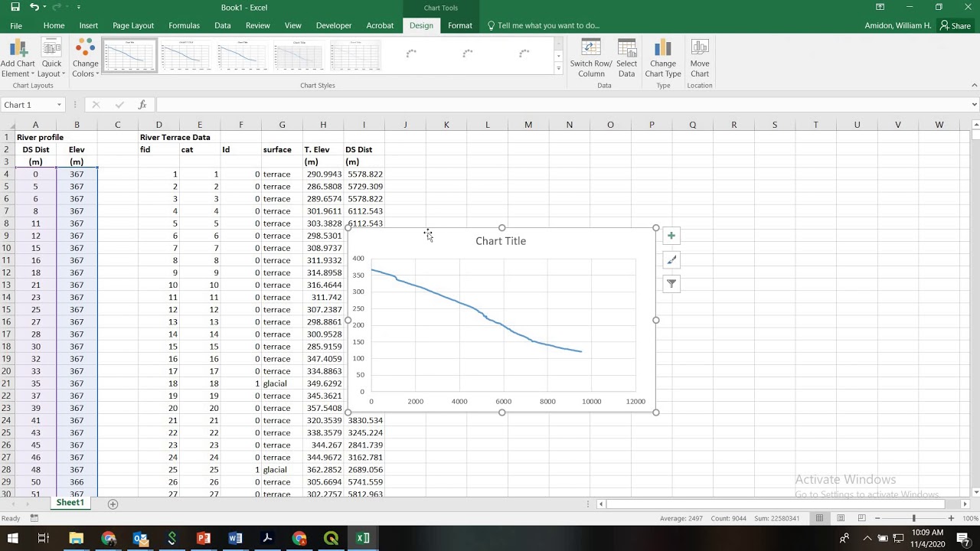Switch to the Home tab
This screenshot has width=980, height=551.
pos(54,25)
